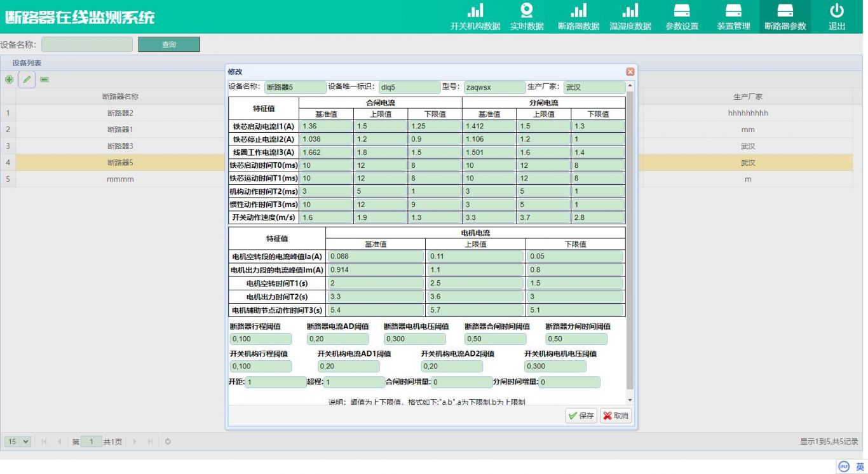
Task: Click 铁芯停止电流I2 合闸 基准值 field 1.038
Action: [x=326, y=139]
